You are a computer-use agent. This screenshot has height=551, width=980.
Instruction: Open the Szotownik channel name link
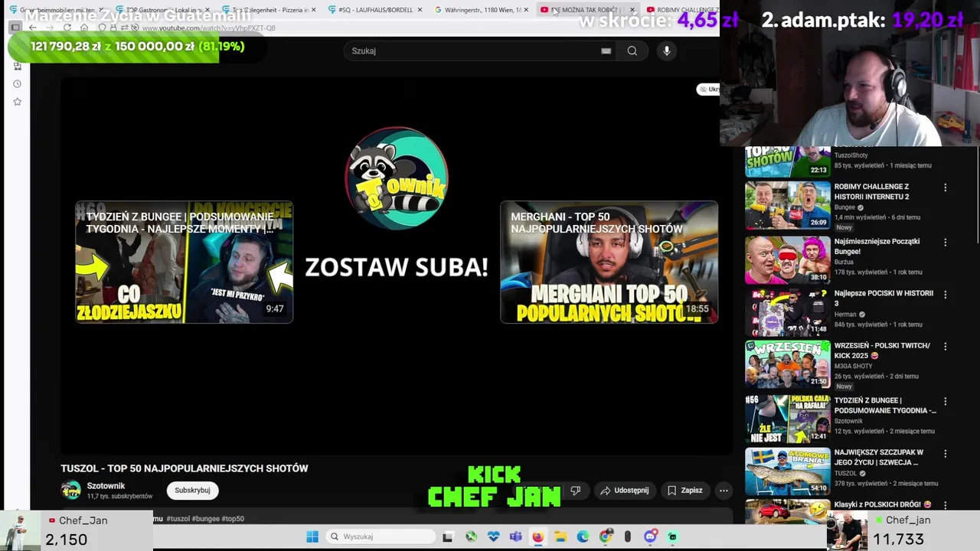click(x=106, y=486)
